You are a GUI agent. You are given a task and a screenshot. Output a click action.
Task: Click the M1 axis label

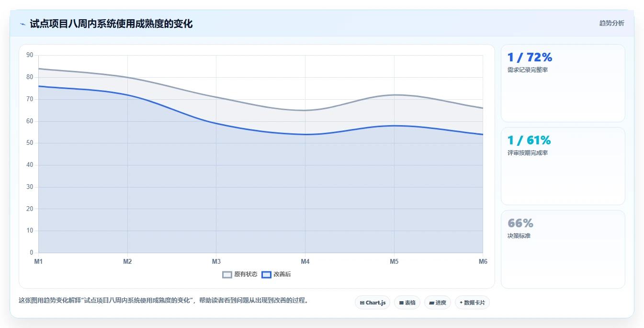pos(38,261)
